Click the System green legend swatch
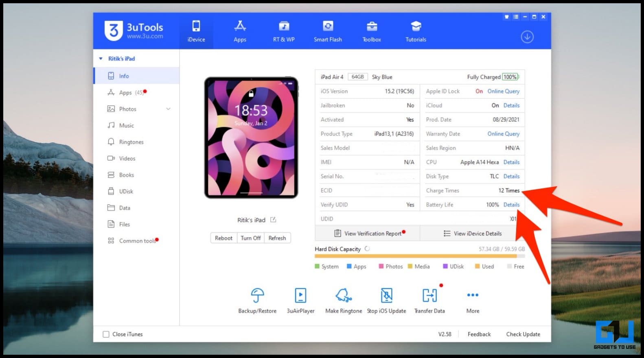Screen dimensions: 644x358 [x=317, y=266]
